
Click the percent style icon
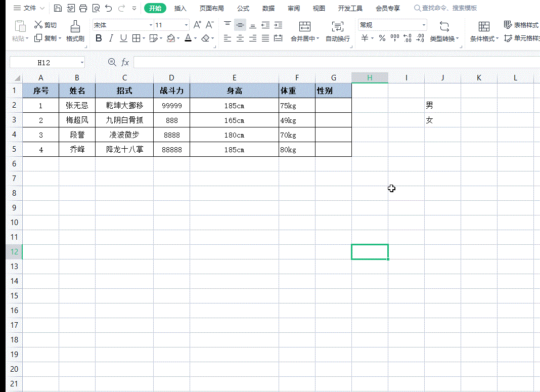coord(382,38)
